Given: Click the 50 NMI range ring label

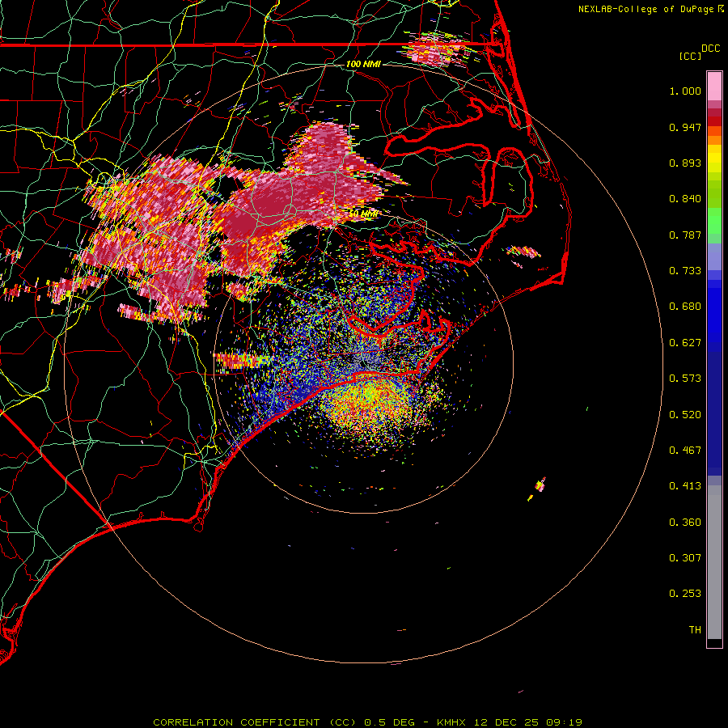Looking at the screenshot, I should point(363,214).
